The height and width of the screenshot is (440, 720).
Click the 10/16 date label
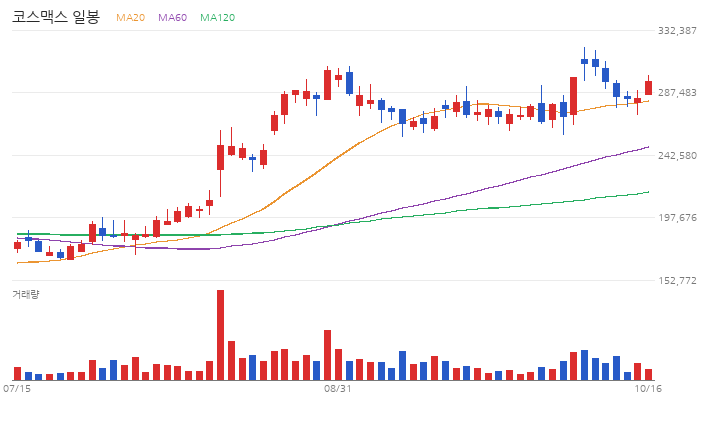pos(648,389)
